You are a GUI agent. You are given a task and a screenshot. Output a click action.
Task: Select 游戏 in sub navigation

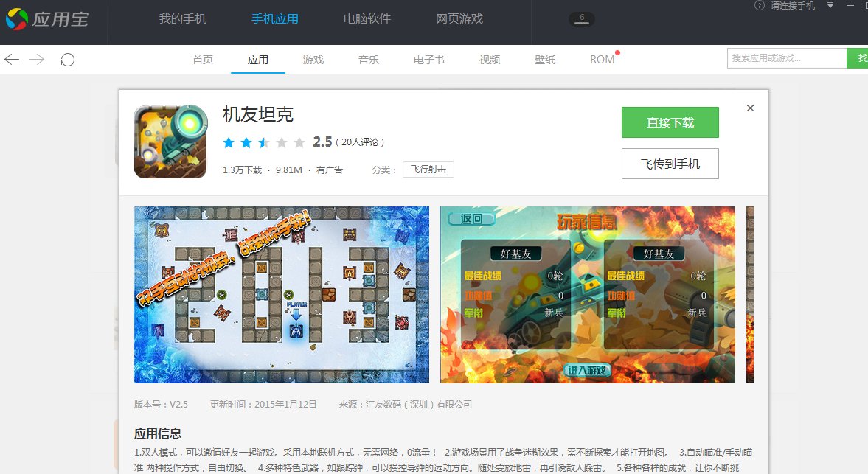point(313,60)
